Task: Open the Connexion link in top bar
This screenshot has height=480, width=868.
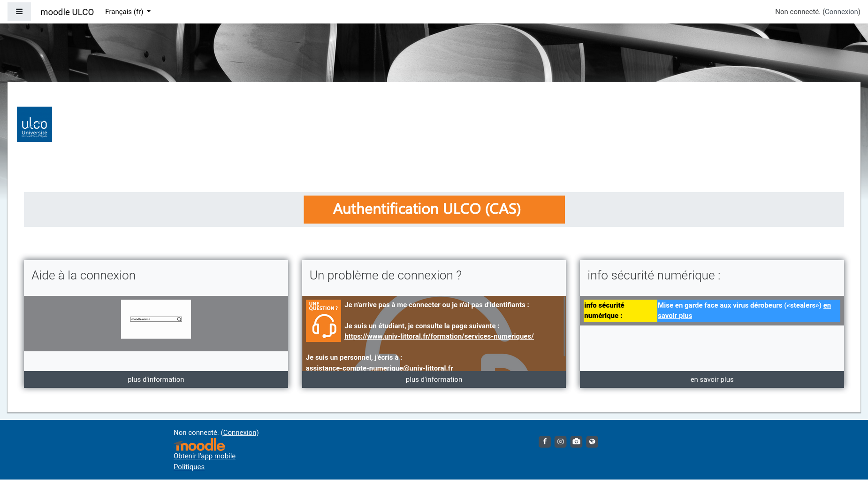Action: tap(841, 12)
